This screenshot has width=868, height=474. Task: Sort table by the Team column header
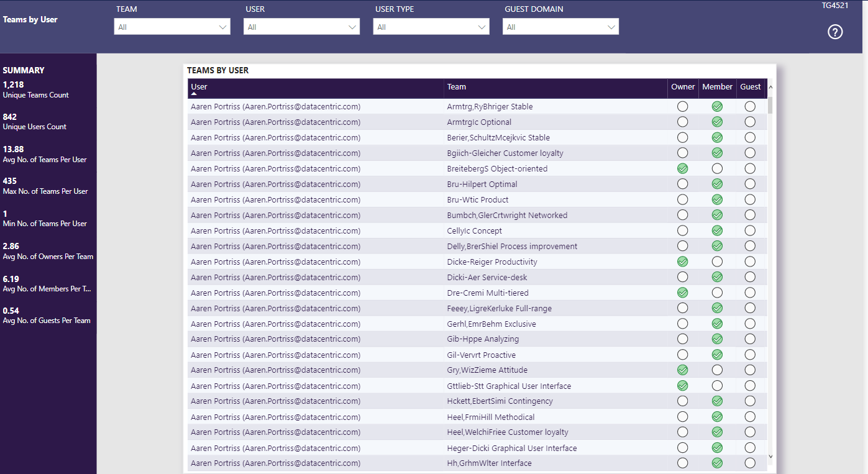(457, 87)
